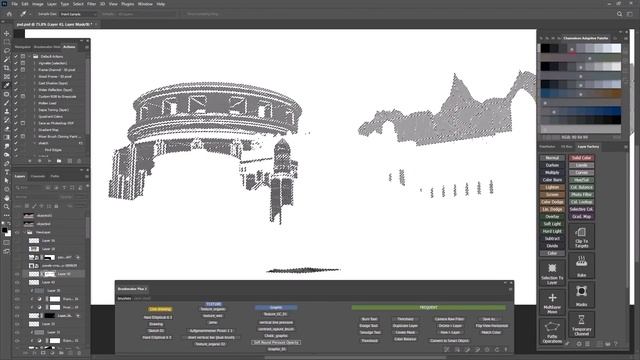Collapse the layer group above Layer 35
This screenshot has width=640, height=360.
coord(24,232)
